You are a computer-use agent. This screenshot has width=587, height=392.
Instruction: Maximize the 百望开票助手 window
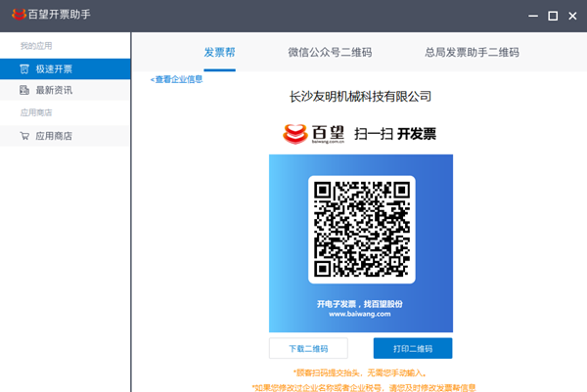click(x=553, y=16)
